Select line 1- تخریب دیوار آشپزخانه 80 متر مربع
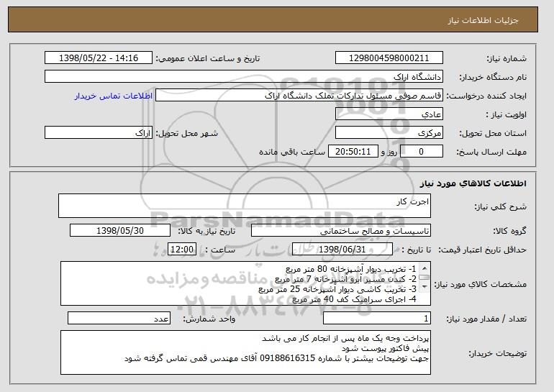554x392 pixels. tap(351, 270)
